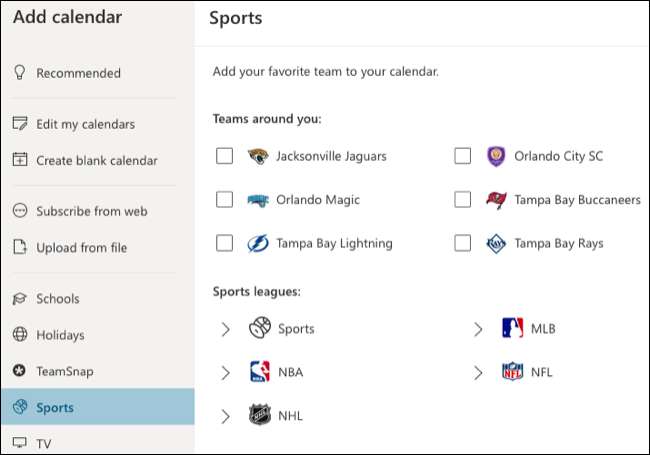Click the Tampa Bay Buccaneers logo
Screen dimensions: 650x455
(496, 200)
